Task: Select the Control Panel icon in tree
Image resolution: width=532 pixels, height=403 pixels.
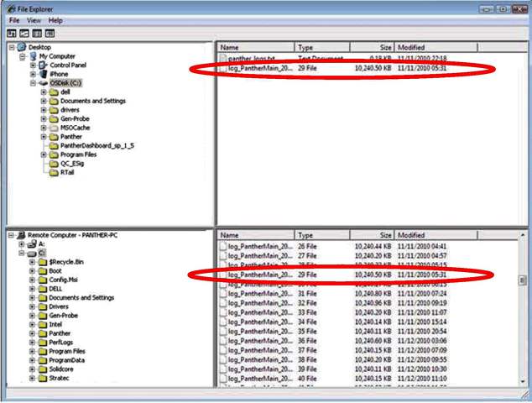Action: point(44,65)
